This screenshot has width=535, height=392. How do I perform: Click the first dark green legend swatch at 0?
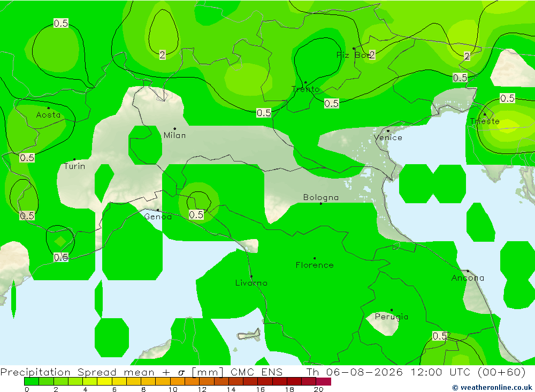pos(32,381)
